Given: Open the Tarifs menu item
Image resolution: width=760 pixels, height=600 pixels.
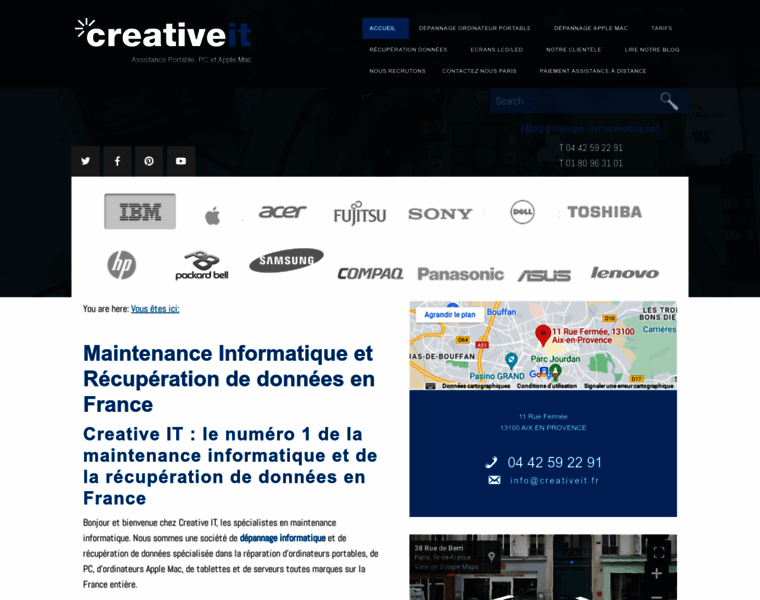Looking at the screenshot, I should click(x=662, y=28).
